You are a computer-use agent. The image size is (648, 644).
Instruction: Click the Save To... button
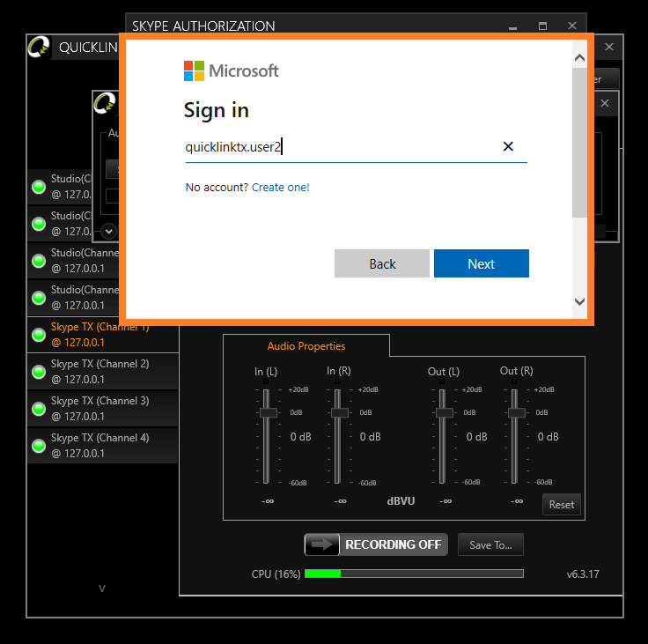(490, 544)
